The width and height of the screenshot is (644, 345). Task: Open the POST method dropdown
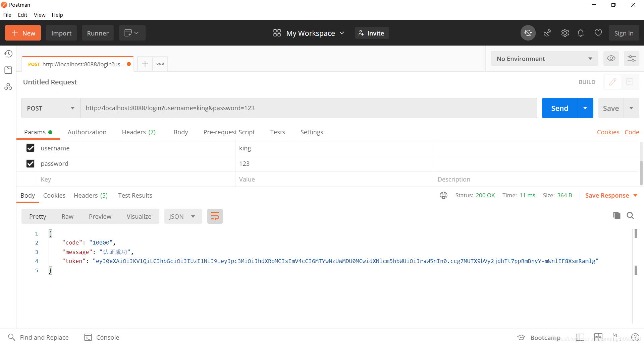tap(51, 108)
